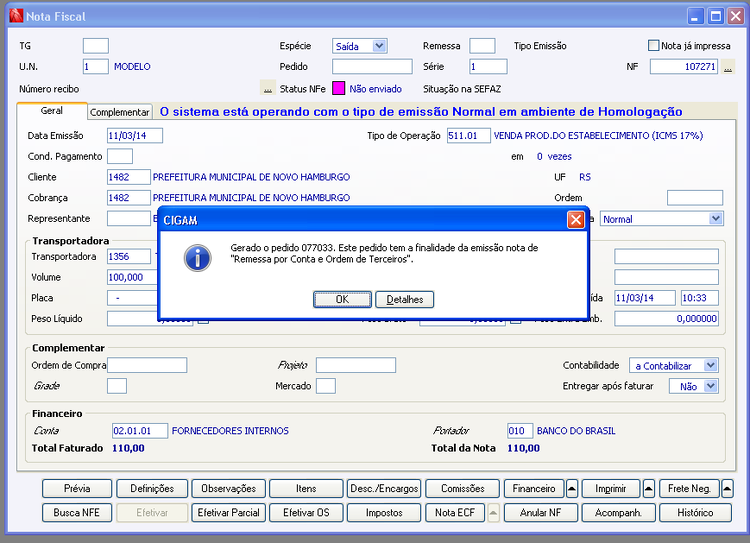750x543 pixels.
Task: Click the Série input field
Action: click(x=488, y=66)
